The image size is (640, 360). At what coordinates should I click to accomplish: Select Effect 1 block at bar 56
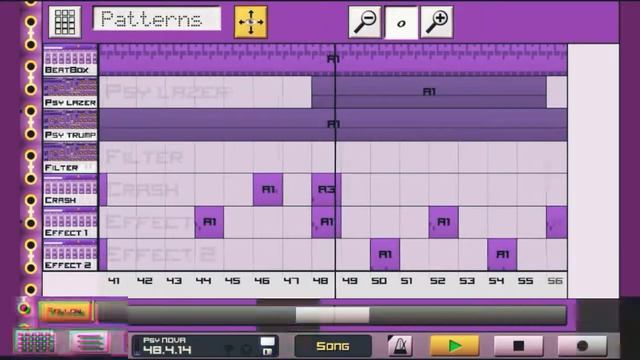[x=557, y=222]
